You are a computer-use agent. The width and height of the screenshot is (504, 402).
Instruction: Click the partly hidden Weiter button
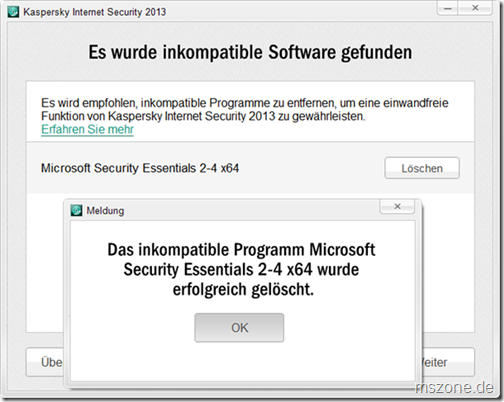click(448, 362)
